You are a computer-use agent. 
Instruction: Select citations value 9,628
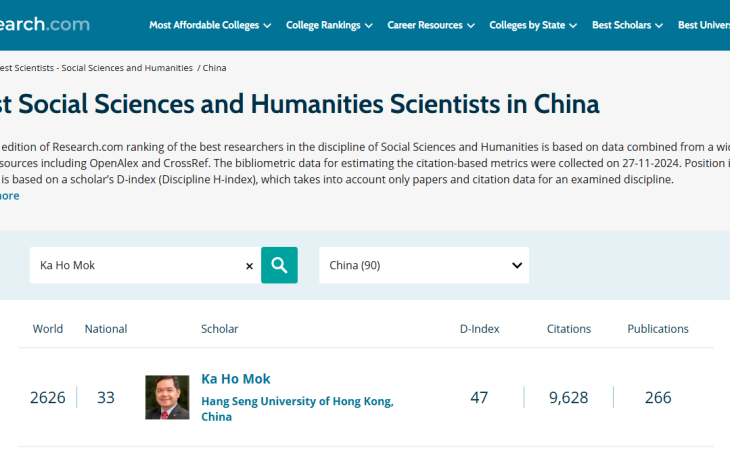[568, 398]
